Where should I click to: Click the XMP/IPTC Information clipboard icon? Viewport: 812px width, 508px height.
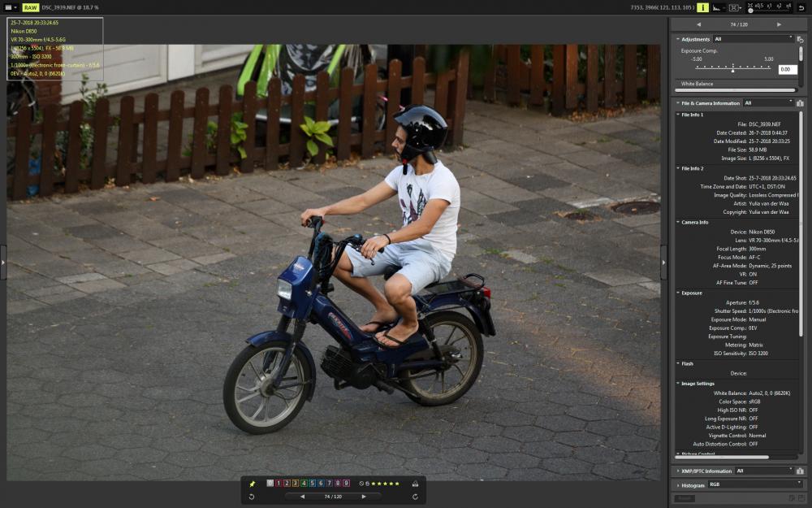coord(800,471)
